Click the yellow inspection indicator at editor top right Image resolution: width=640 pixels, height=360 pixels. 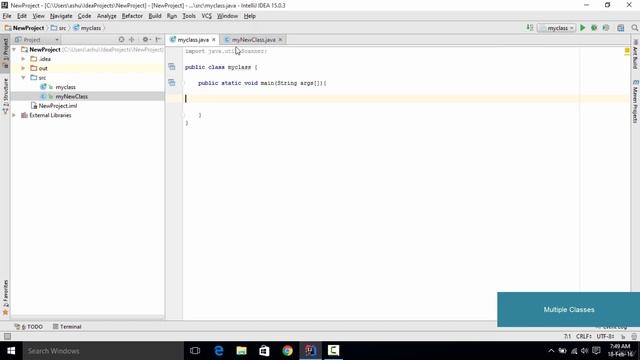click(627, 51)
